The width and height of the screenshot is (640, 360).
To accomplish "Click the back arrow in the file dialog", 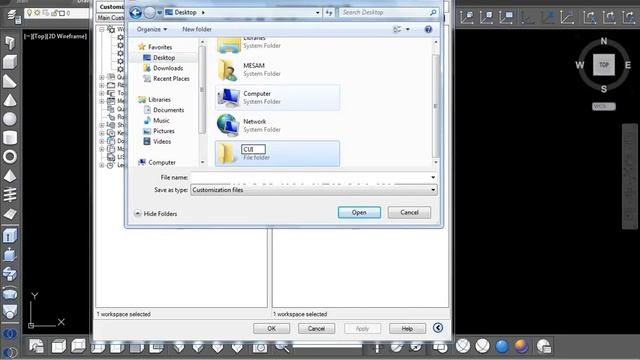I will point(136,13).
